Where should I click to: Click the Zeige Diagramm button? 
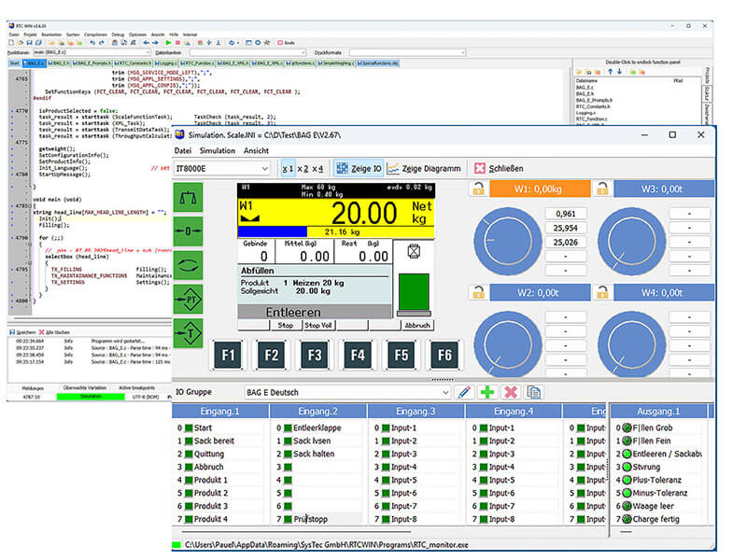426,169
